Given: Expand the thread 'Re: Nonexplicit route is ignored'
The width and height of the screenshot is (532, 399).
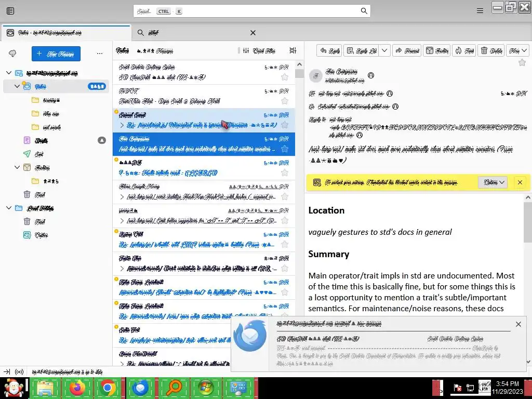Looking at the screenshot, I should 122,125.
